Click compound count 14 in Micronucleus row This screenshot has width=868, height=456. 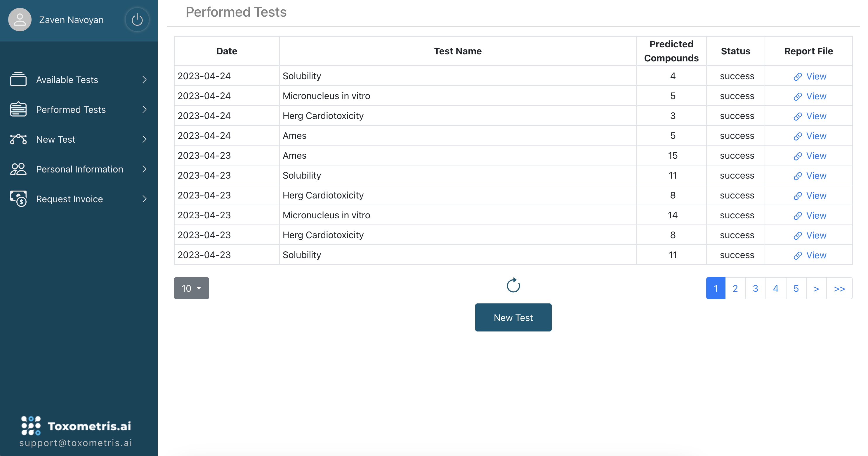pos(673,215)
